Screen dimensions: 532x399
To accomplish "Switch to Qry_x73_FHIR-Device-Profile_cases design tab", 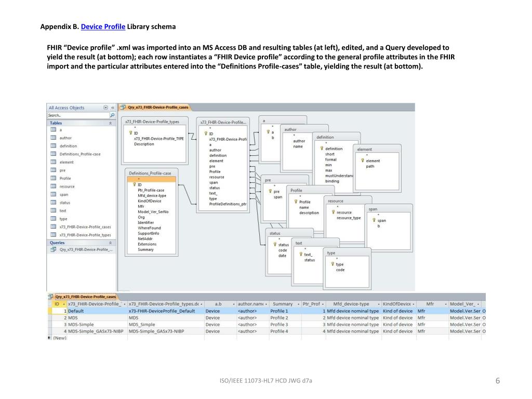I will (155, 107).
